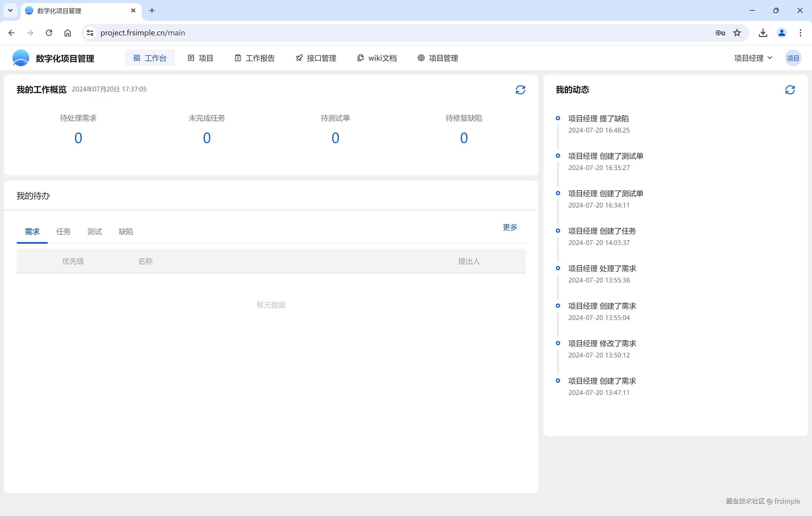Switch to the 缺陷 defects tab
Viewport: 812px width, 517px height.
[126, 231]
